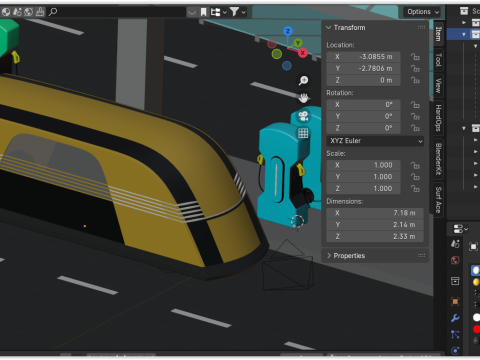Click the hand pan view icon
Viewport: 480px width, 360px height.
pyautogui.click(x=303, y=98)
